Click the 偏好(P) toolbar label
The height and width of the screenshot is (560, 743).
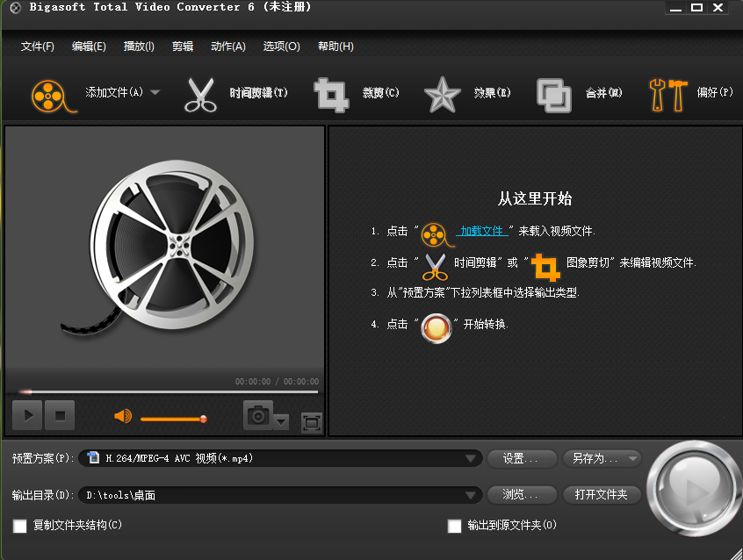pyautogui.click(x=715, y=92)
